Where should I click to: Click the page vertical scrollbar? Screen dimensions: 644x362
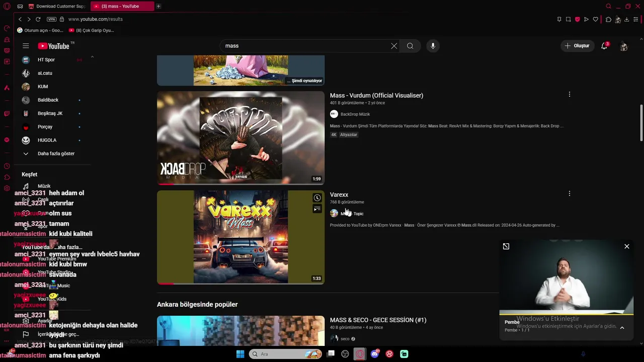(x=641, y=123)
